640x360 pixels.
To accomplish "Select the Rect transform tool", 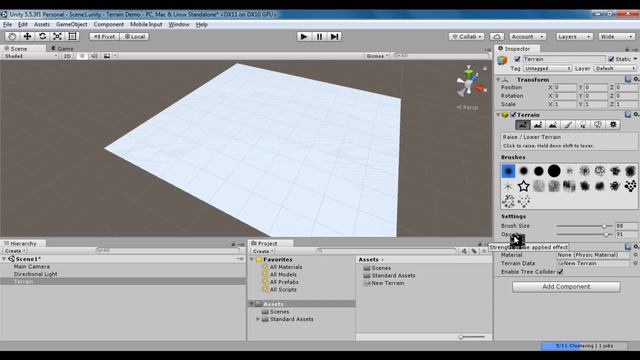I will click(x=72, y=36).
